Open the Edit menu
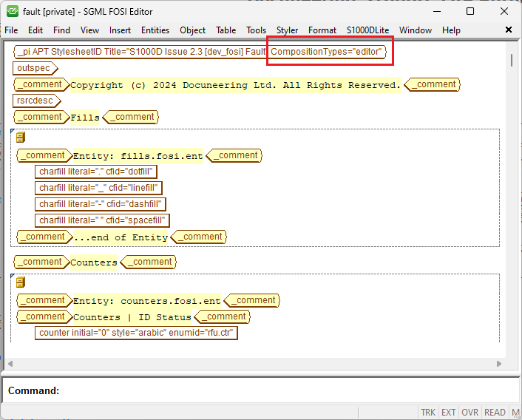This screenshot has width=522, height=420. [35, 30]
